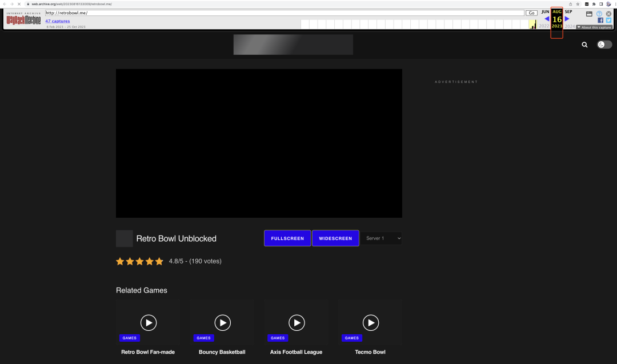Toggle the dark mode switch
Viewport: 617px width, 364px height.
point(604,45)
